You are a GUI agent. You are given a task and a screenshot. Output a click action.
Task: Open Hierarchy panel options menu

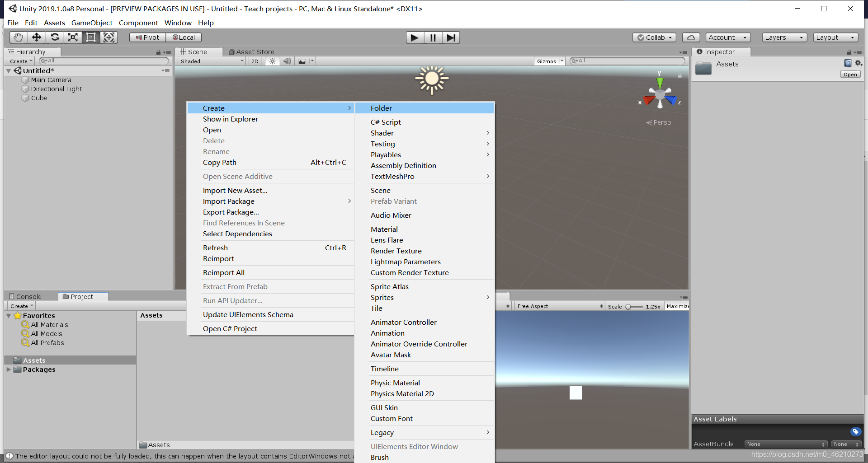click(x=166, y=52)
